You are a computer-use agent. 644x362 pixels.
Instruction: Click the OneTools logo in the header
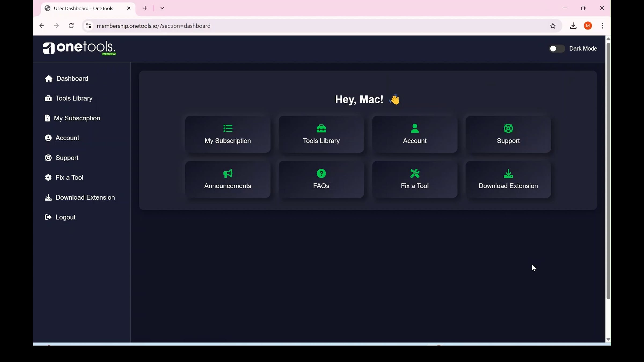click(x=79, y=48)
